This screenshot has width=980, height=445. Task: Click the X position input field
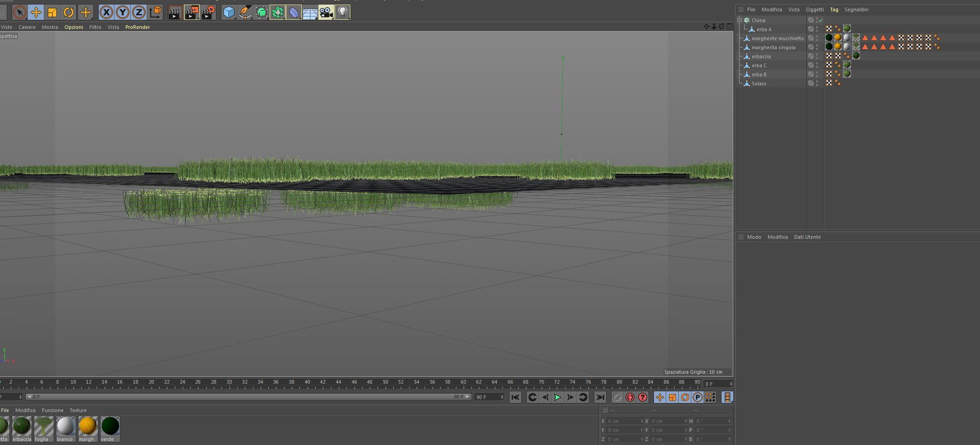tap(625, 421)
